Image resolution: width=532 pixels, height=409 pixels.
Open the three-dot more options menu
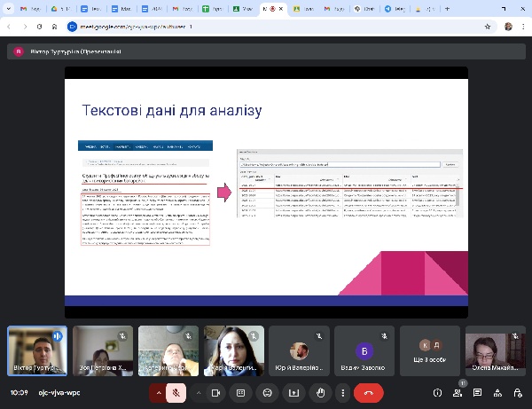tap(342, 392)
